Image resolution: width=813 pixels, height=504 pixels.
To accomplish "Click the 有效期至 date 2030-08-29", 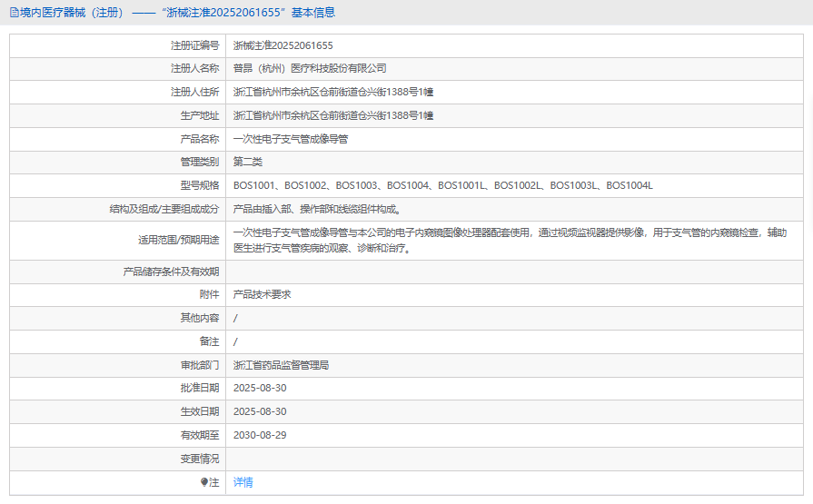I will (260, 435).
